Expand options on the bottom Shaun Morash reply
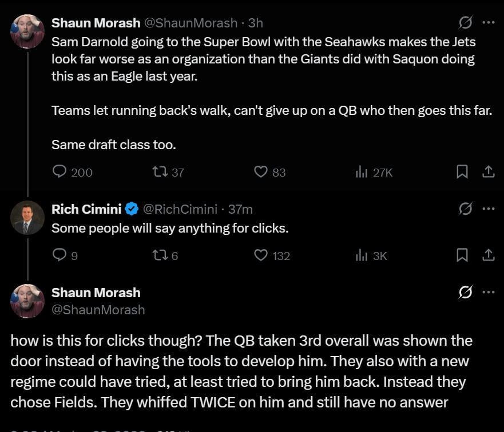 coord(489,291)
